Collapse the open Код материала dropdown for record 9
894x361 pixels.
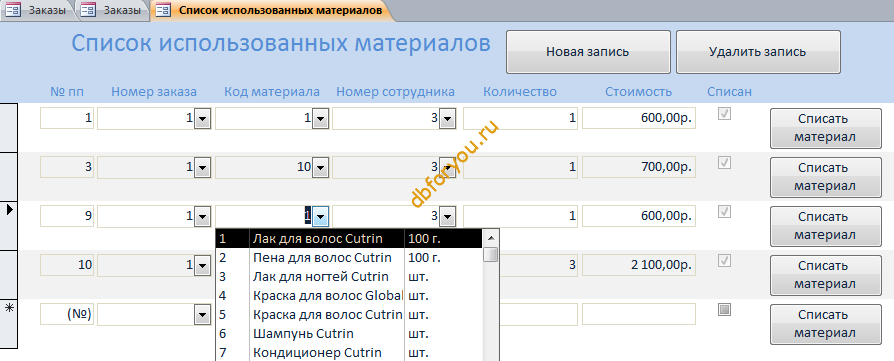coord(320,217)
